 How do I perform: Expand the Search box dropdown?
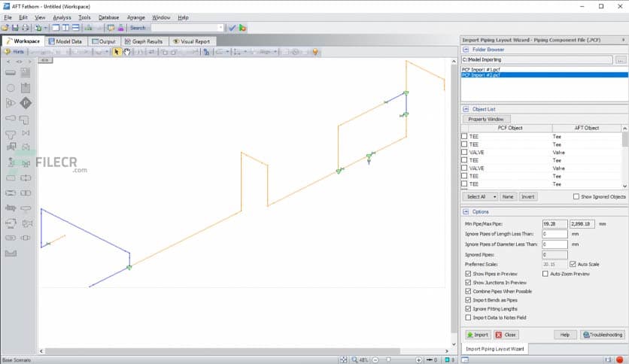220,28
